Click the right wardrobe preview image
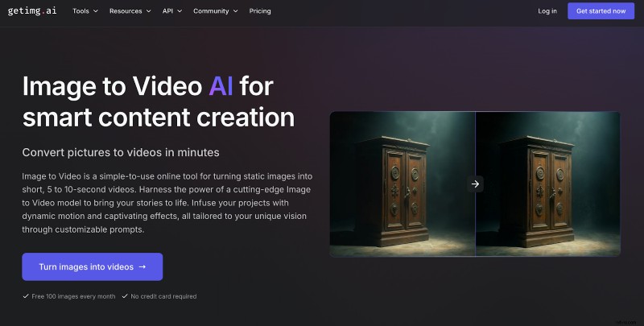 pyautogui.click(x=548, y=184)
